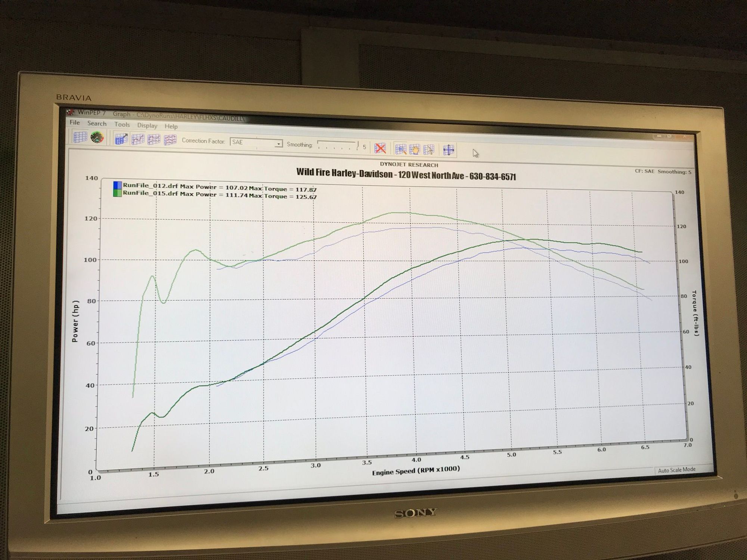
Task: Click the graph export arrow icon
Action: point(121,139)
